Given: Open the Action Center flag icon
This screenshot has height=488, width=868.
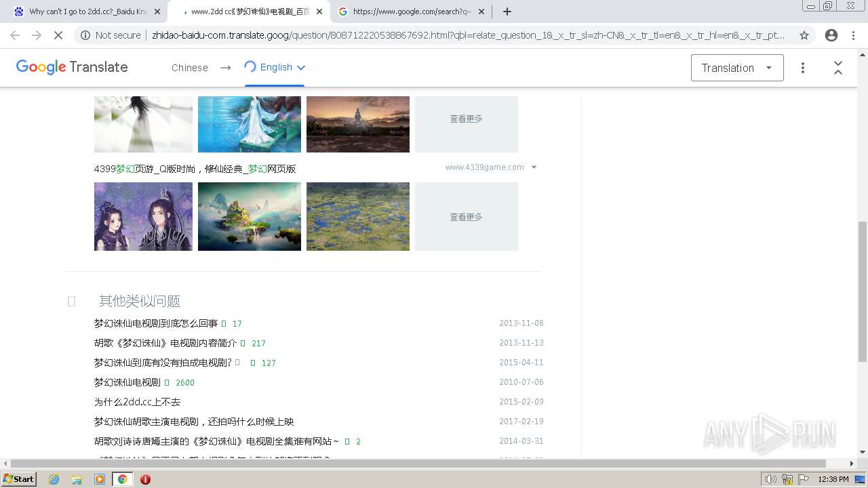Looking at the screenshot, I should click(x=803, y=479).
